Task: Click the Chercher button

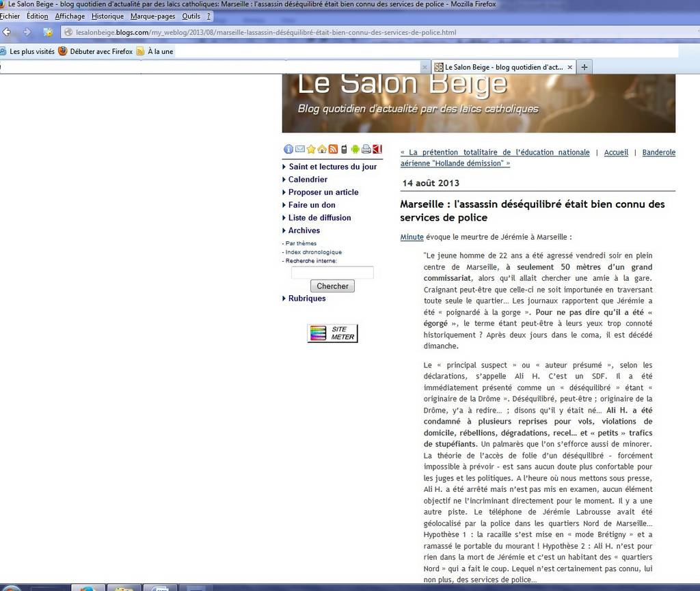Action: pyautogui.click(x=333, y=286)
